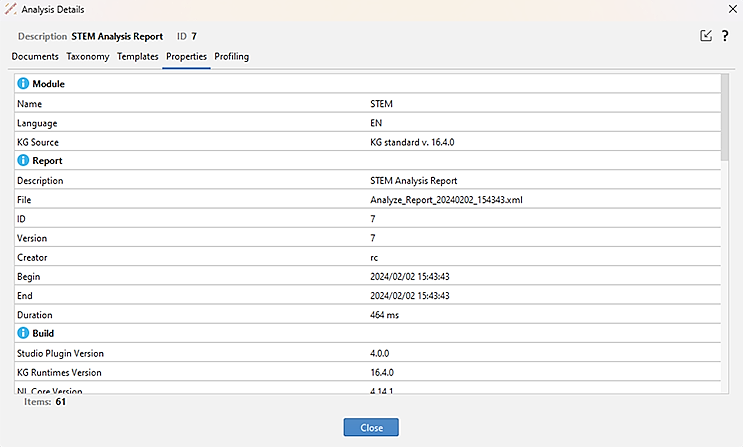Click the Report section info icon
743x447 pixels.
click(23, 161)
